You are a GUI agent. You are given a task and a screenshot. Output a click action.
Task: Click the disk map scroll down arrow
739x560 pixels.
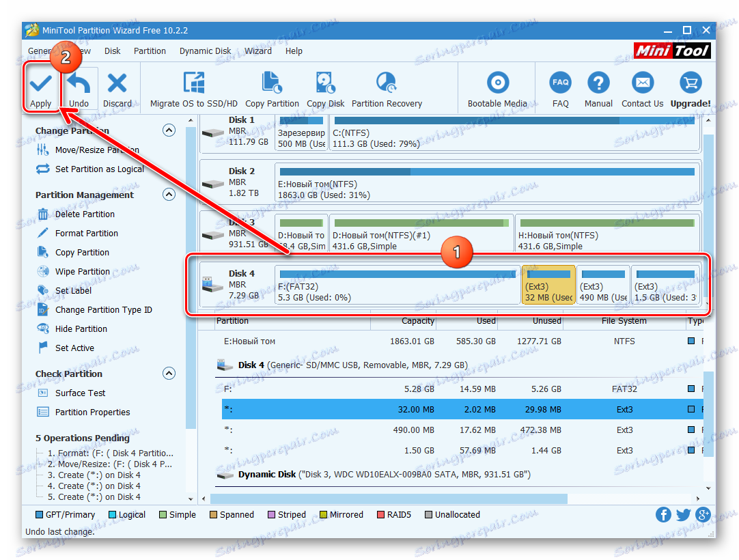pos(708,303)
